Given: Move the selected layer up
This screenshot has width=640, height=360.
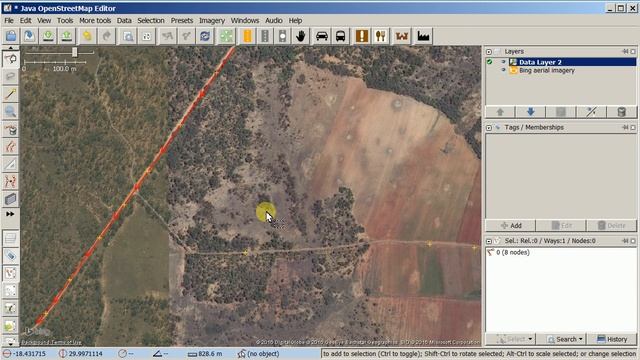Looking at the screenshot, I should pos(500,112).
